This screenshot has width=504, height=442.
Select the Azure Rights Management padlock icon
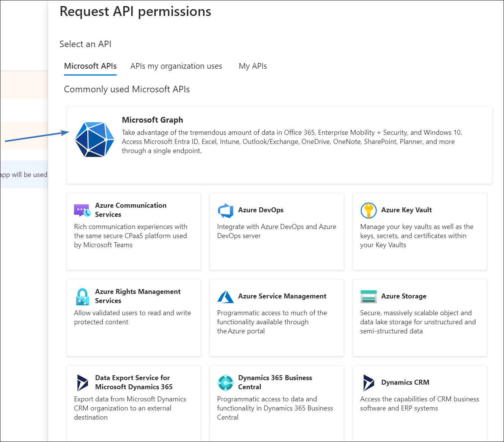coord(82,297)
